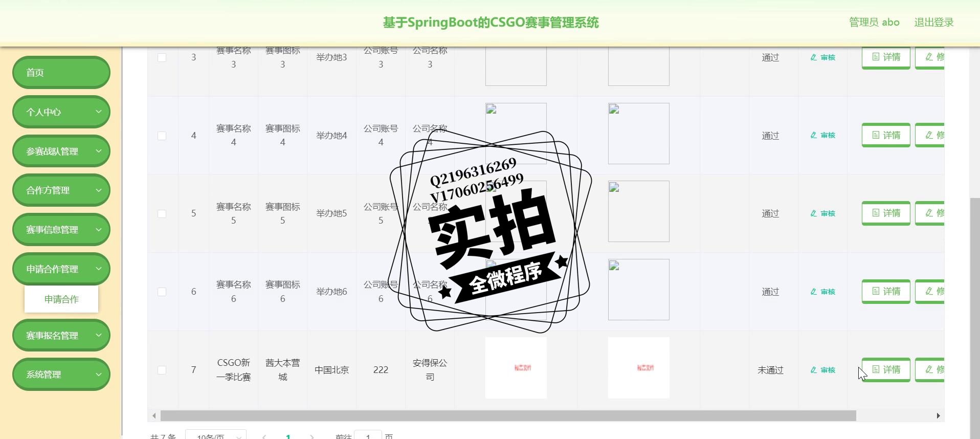Viewport: 980px width, 439px height.
Task: Click the scroll-left arrow of the table
Action: (x=154, y=415)
